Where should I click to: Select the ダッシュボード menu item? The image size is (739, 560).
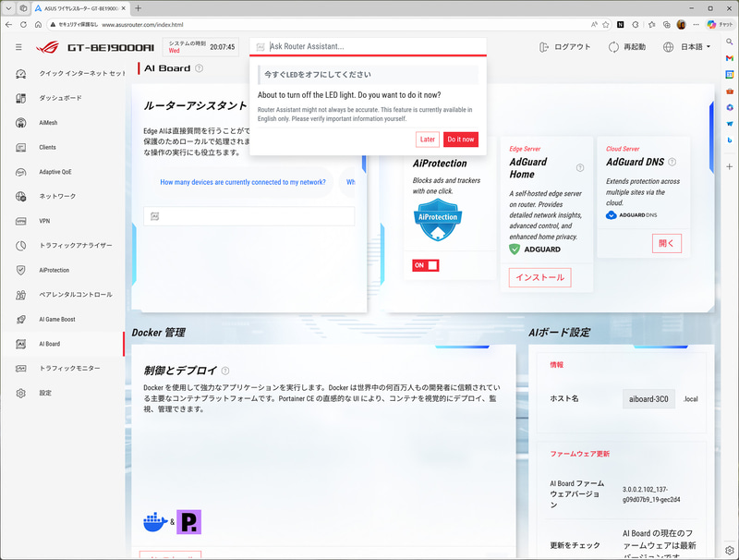click(62, 98)
